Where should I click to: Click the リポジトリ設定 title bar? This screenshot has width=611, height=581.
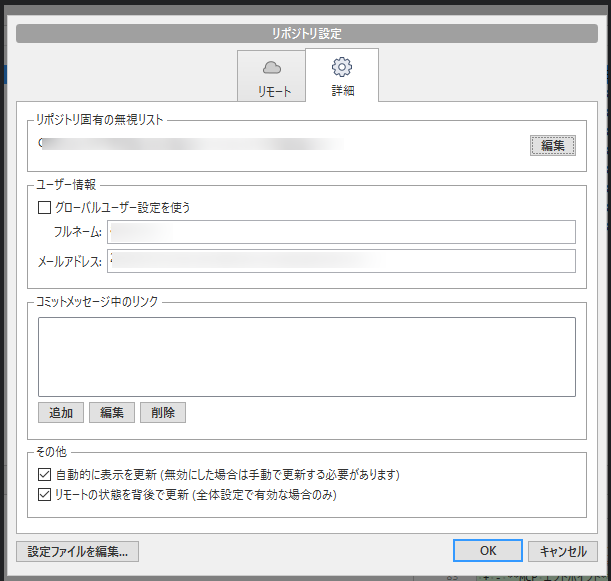[x=306, y=34]
